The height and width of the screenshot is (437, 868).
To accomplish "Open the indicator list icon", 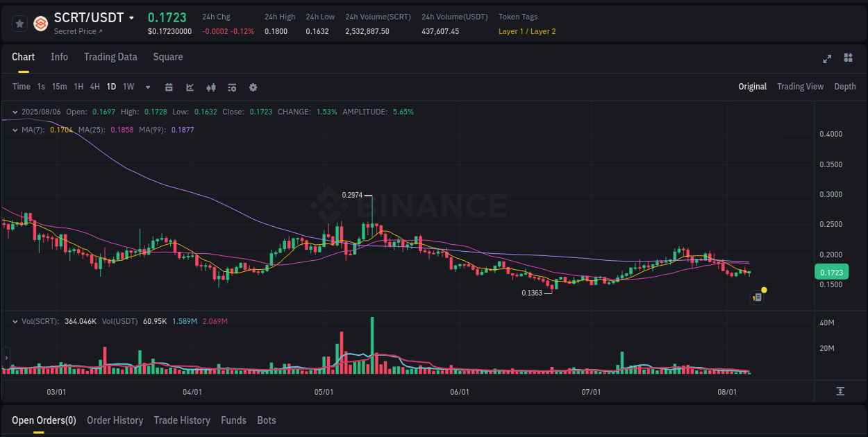I will pos(231,87).
